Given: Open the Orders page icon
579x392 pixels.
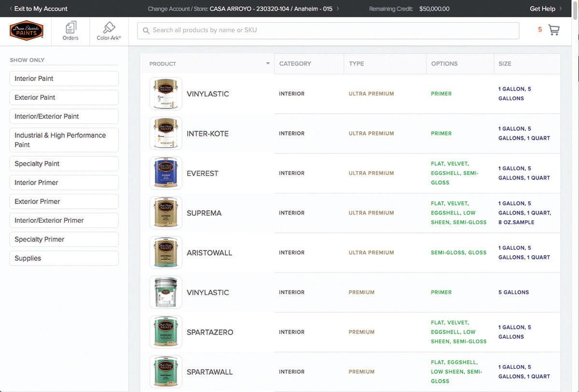Looking at the screenshot, I should click(x=70, y=27).
